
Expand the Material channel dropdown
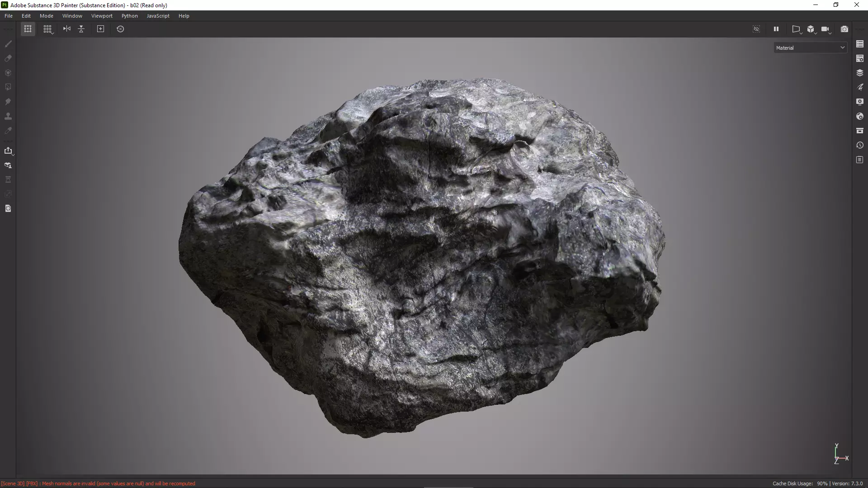coord(810,48)
